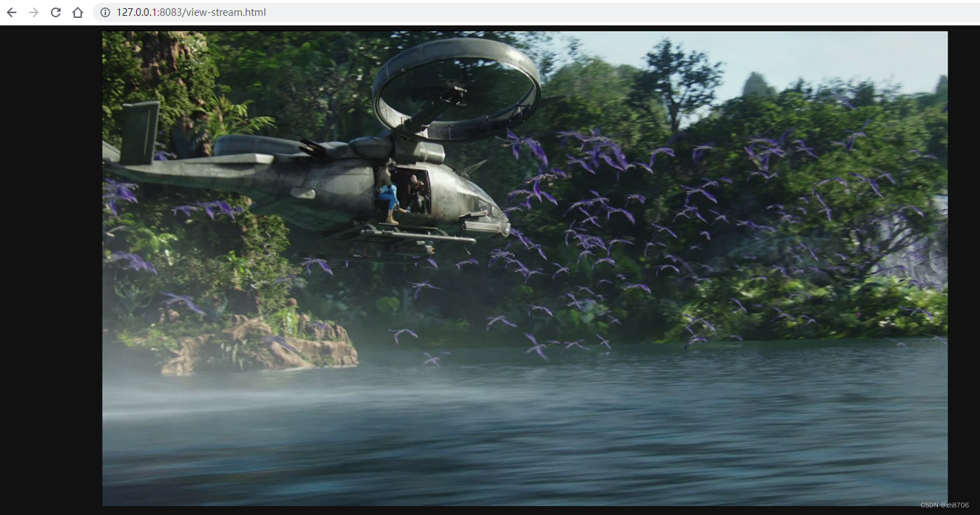Click the person standing on the helicopter skid

click(387, 200)
